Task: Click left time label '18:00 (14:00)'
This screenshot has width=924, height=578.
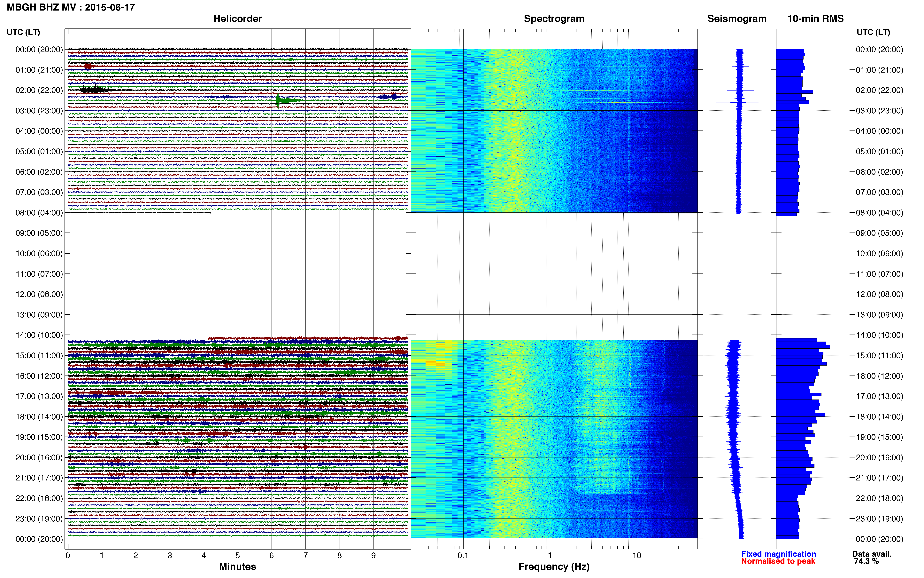Action: (39, 417)
